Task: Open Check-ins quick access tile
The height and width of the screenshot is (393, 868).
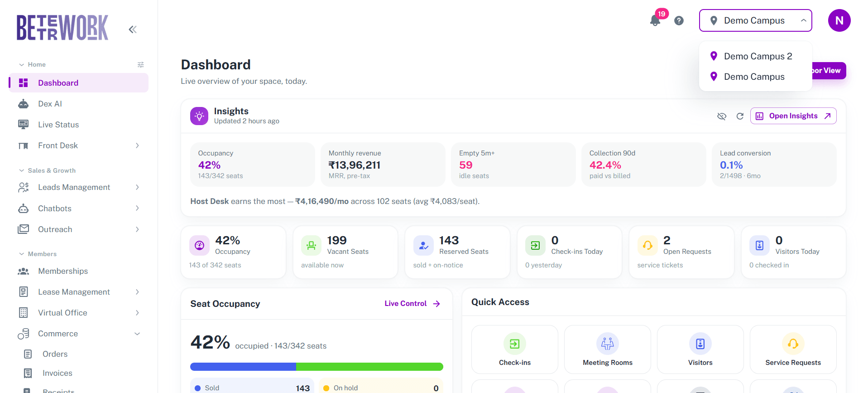Action: pyautogui.click(x=515, y=349)
